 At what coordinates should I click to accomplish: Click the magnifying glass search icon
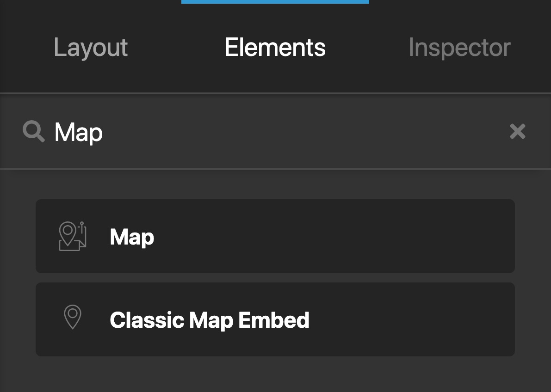(33, 131)
